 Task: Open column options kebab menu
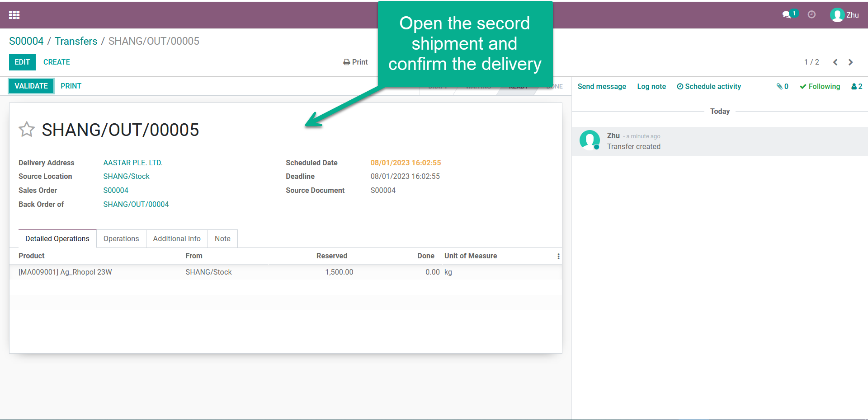coord(558,256)
